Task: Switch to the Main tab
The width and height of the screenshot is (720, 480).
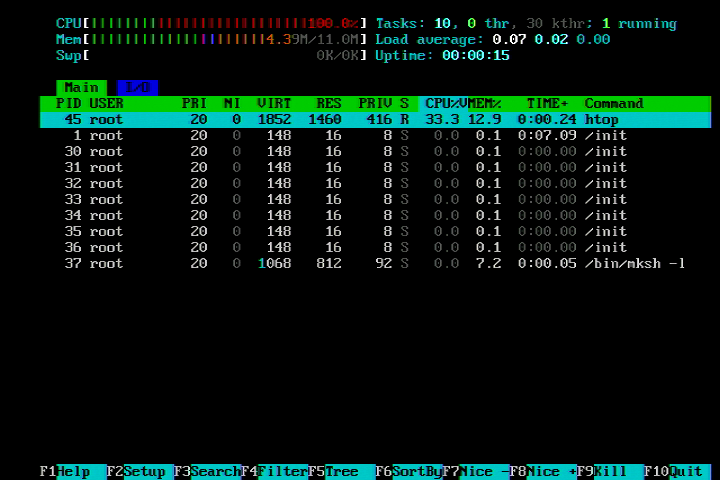Action: [x=81, y=87]
